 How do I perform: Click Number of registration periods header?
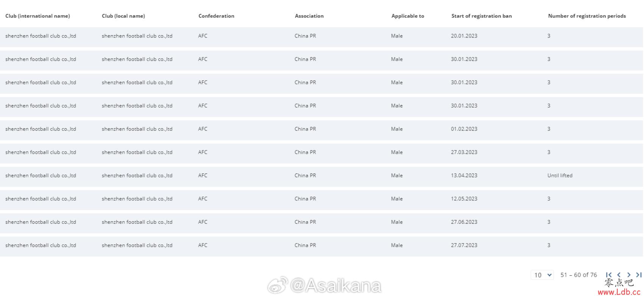click(x=587, y=16)
